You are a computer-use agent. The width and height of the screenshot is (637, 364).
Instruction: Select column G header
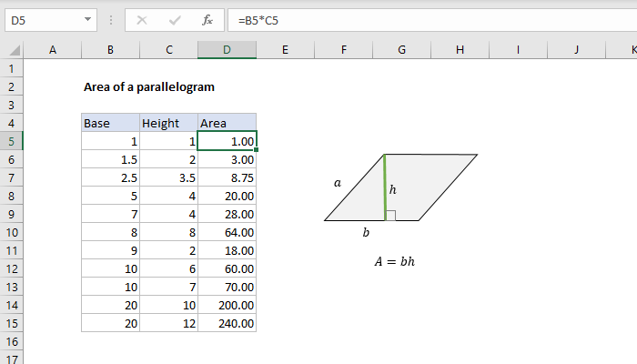coord(402,50)
